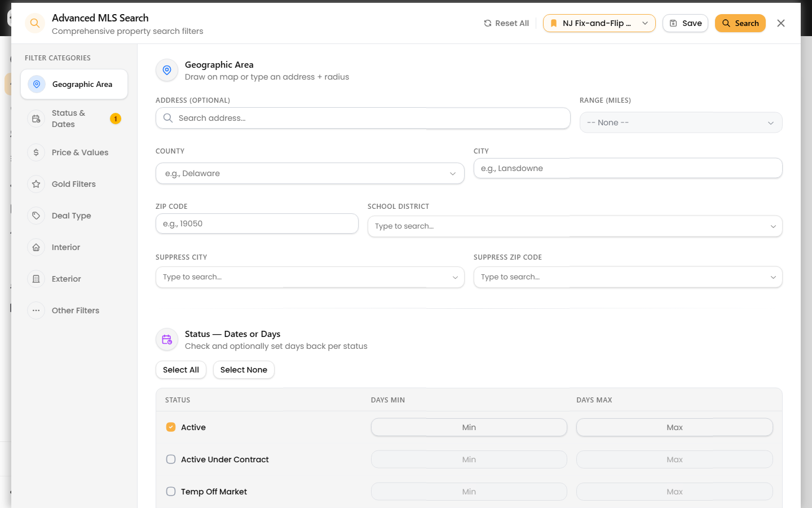Viewport: 812px width, 508px height.
Task: Click the orange Search button
Action: pos(740,23)
